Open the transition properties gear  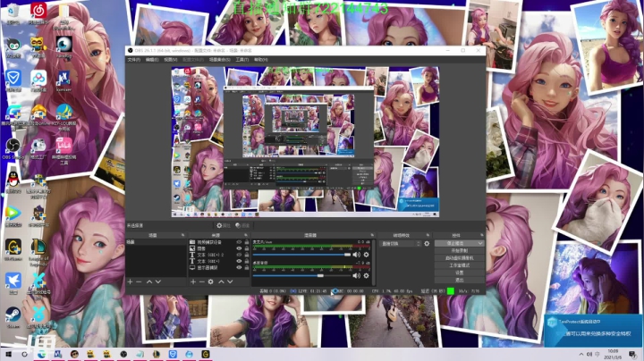click(427, 244)
